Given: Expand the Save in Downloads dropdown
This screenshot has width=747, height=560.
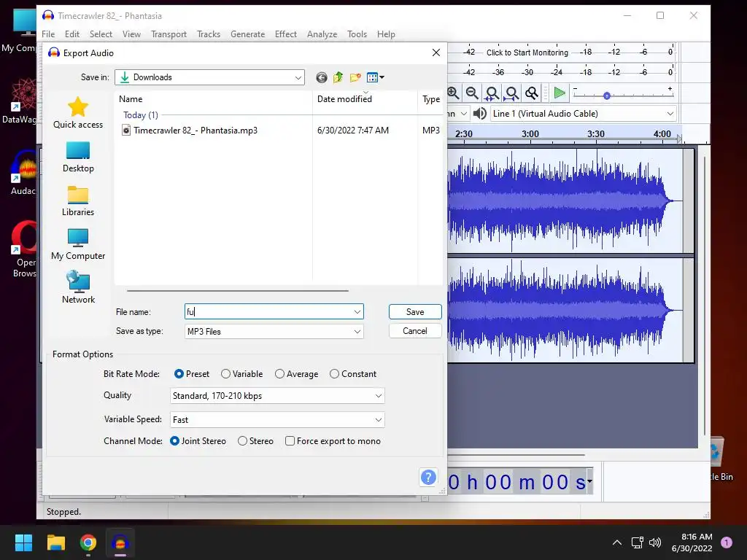Looking at the screenshot, I should point(298,77).
